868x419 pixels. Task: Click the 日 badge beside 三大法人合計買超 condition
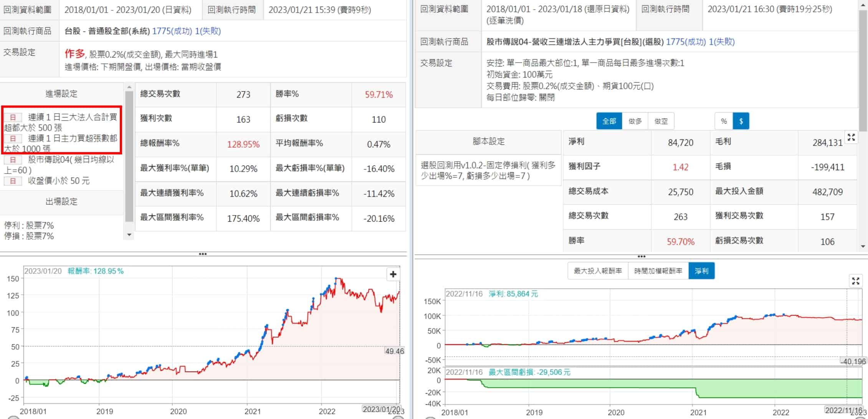[13, 117]
